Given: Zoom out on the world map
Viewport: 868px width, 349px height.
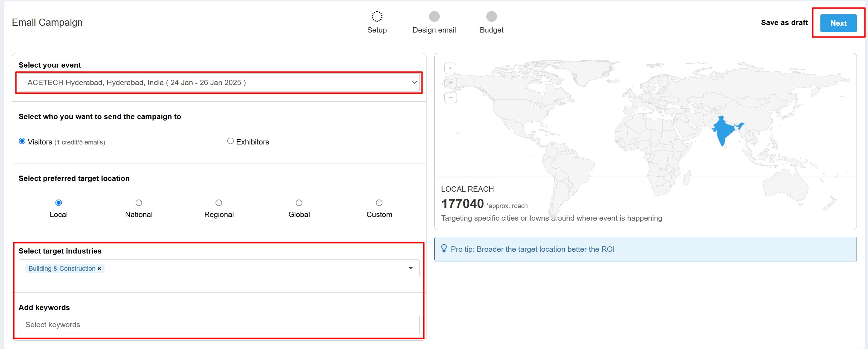Looking at the screenshot, I should [x=450, y=97].
